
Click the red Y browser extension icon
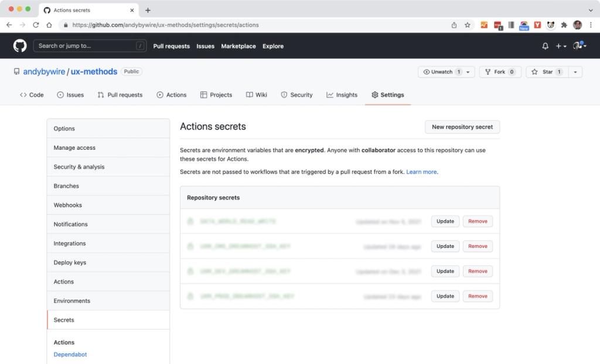pos(537,25)
